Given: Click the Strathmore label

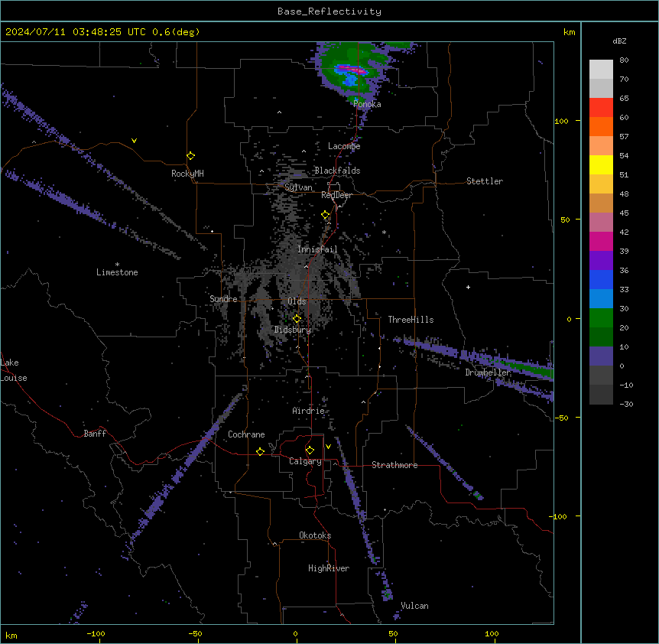Looking at the screenshot, I should [394, 465].
